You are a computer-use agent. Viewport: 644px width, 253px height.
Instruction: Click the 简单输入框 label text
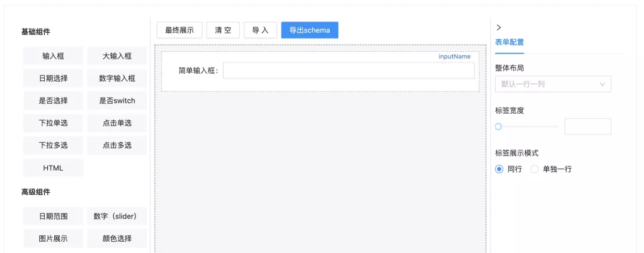[199, 70]
